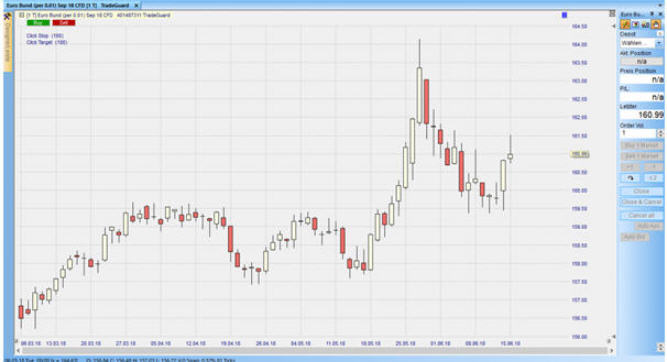
Task: Open the tools icon in left sidebar
Action: coord(8,17)
